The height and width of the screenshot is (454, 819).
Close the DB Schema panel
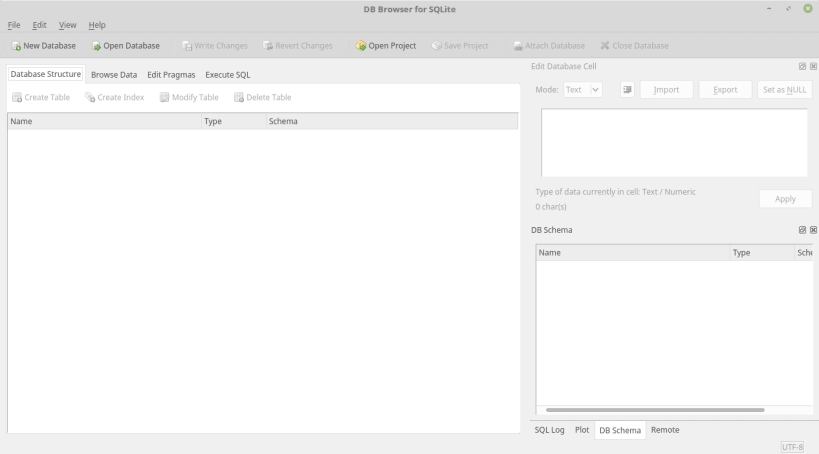coord(813,230)
